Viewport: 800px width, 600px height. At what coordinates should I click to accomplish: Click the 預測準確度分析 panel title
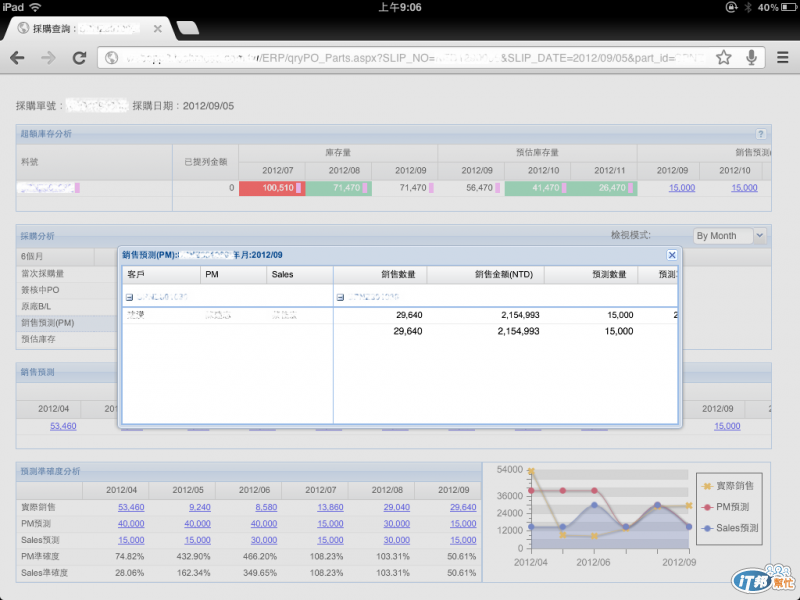(x=50, y=471)
